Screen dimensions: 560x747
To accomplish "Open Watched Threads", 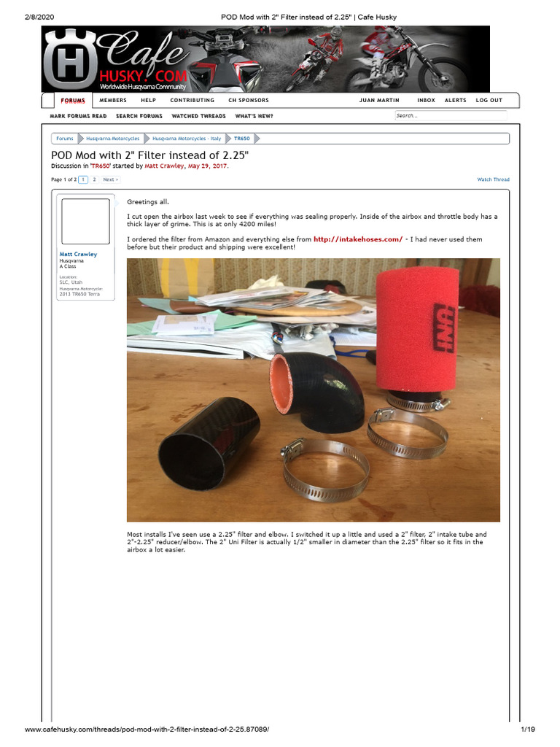I will [x=198, y=116].
